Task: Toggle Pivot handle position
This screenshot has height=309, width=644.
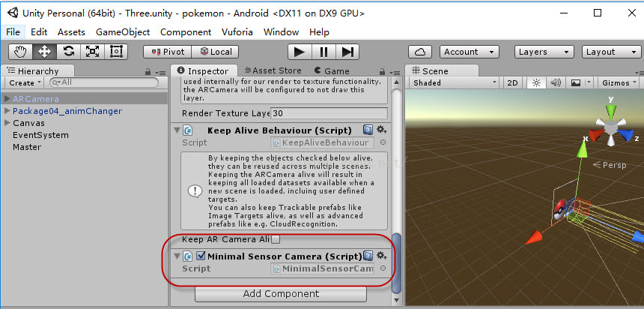Action: click(168, 52)
